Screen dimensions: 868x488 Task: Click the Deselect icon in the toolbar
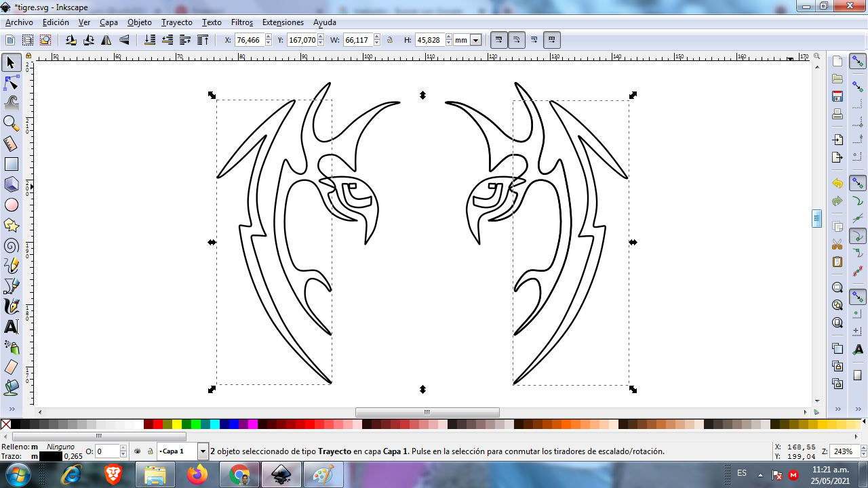[x=45, y=40]
